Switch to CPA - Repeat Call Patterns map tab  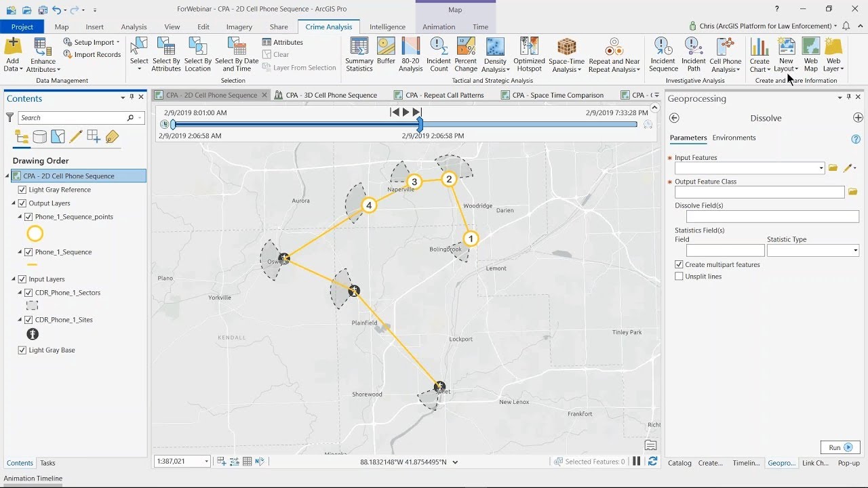tap(446, 96)
